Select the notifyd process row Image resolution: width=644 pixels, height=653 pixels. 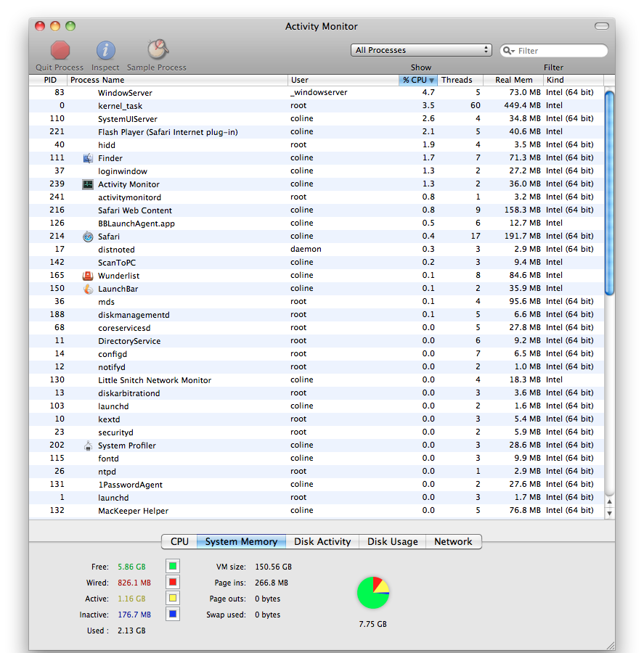point(317,367)
